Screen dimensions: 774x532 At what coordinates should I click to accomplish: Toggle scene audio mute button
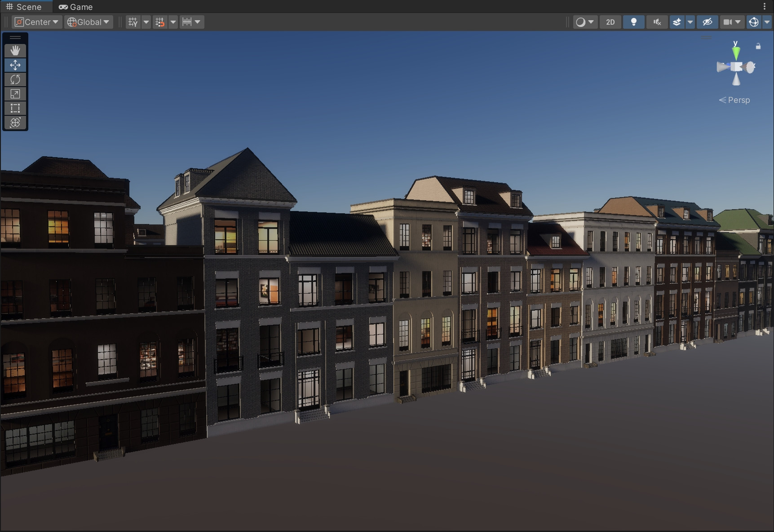(657, 22)
